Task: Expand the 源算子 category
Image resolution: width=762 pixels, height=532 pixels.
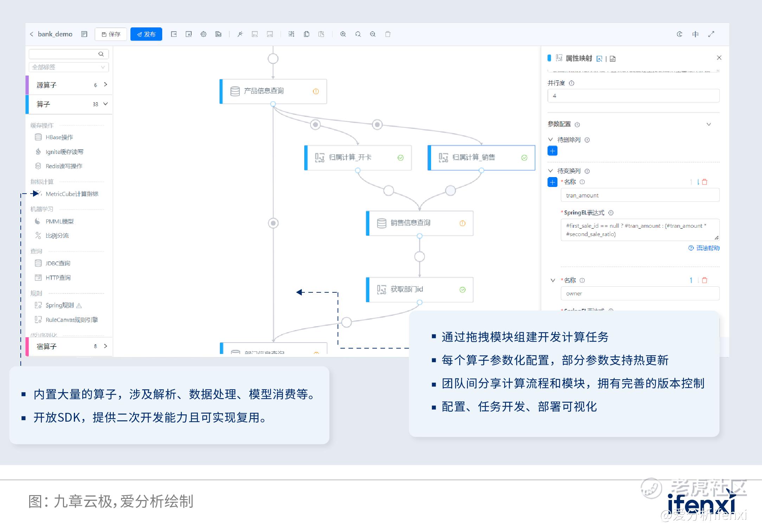Action: coord(105,85)
